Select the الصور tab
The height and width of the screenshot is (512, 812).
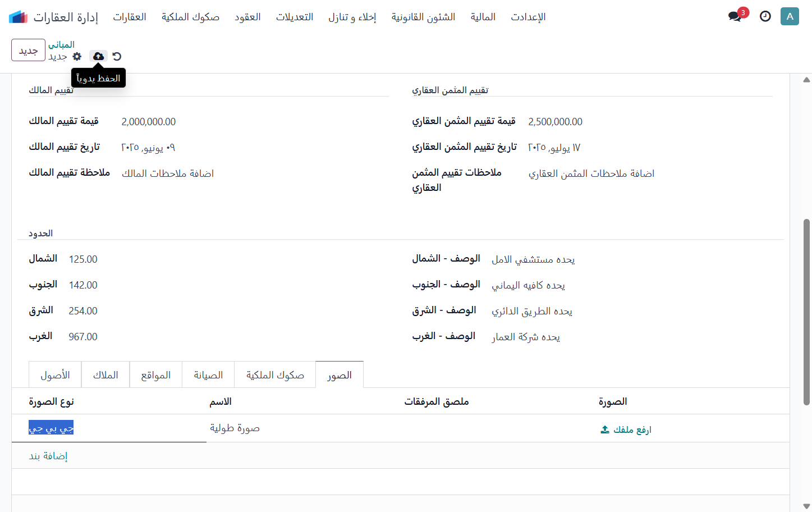340,375
